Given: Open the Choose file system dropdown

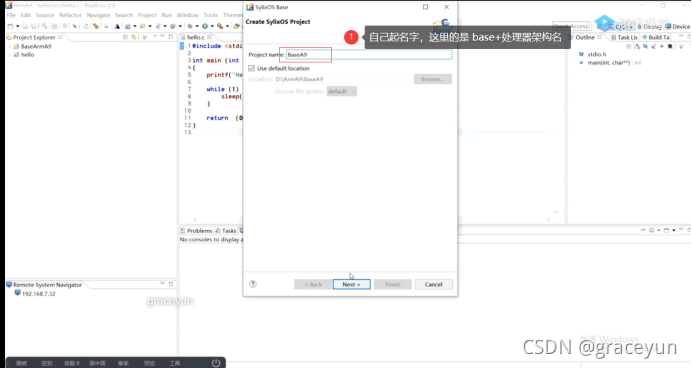Looking at the screenshot, I should pos(342,91).
